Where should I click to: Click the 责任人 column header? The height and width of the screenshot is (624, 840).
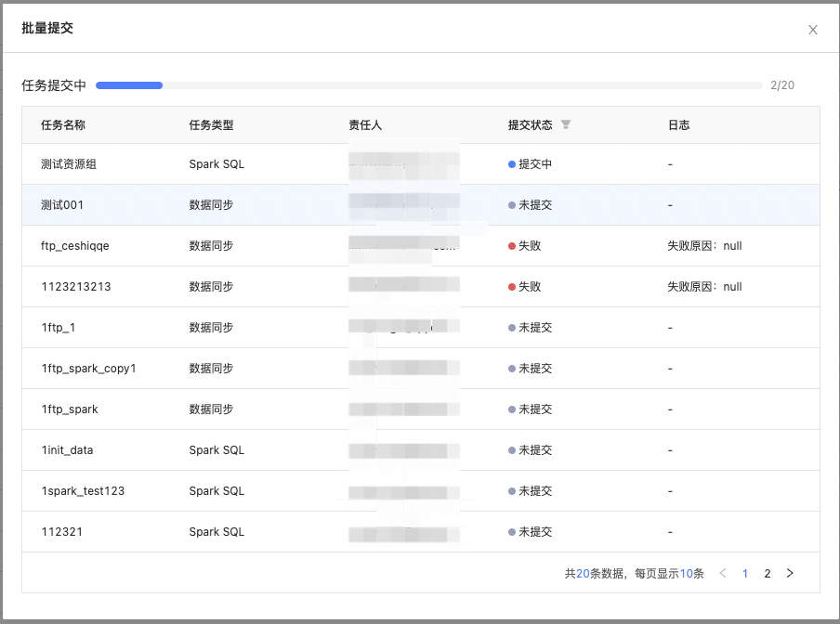pyautogui.click(x=365, y=125)
